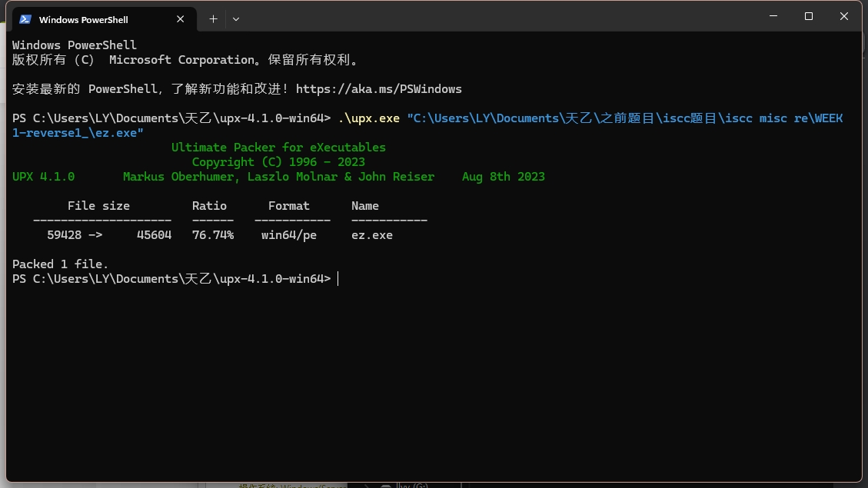Click the 'UPX 4.1.0' version text

point(43,177)
